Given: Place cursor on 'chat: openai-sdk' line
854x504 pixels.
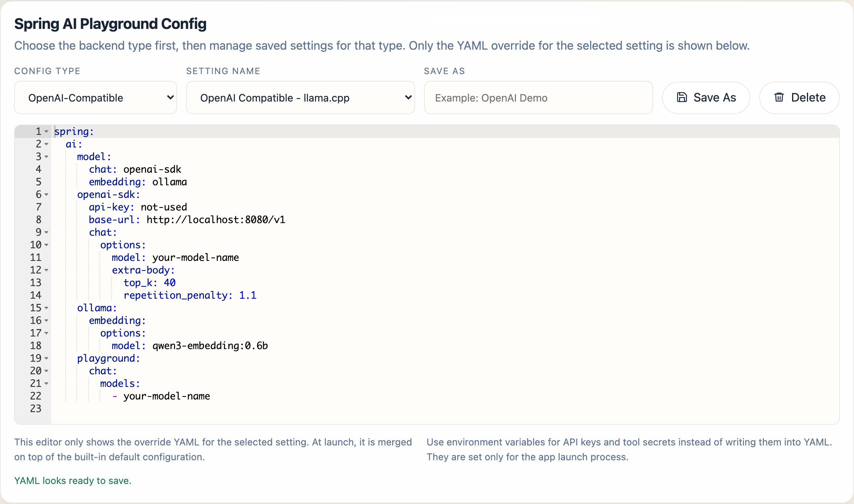Looking at the screenshot, I should click(135, 169).
